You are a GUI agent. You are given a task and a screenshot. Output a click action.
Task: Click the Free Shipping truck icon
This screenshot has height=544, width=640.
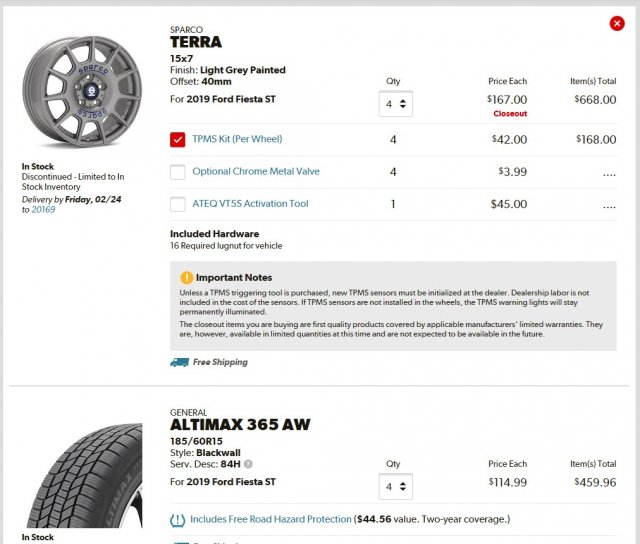[x=179, y=362]
